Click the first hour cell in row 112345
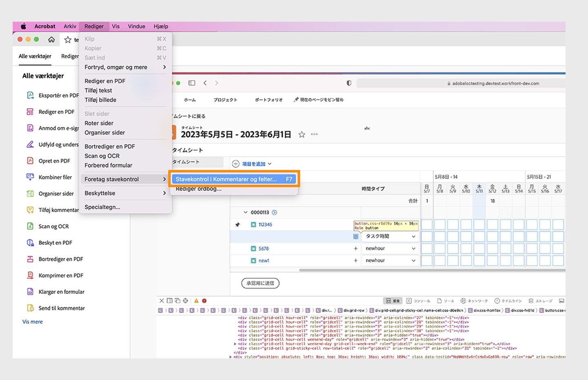The width and height of the screenshot is (588, 380). (426, 224)
